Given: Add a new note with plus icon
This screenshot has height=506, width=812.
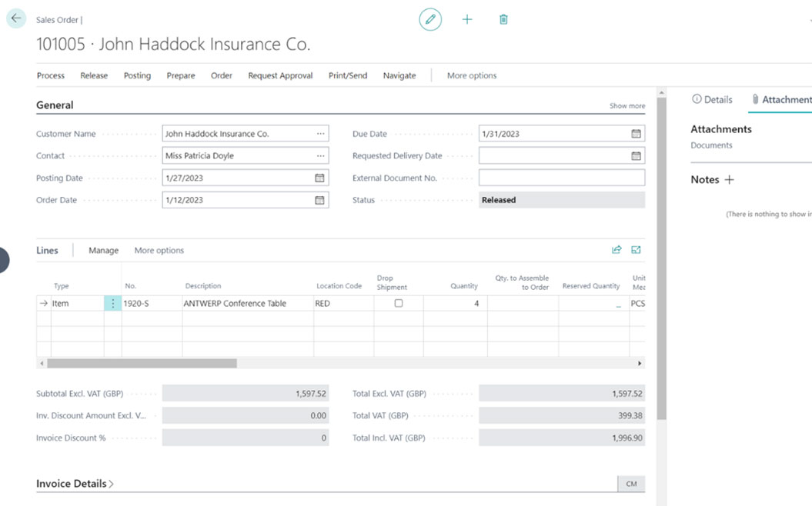Looking at the screenshot, I should tap(729, 179).
